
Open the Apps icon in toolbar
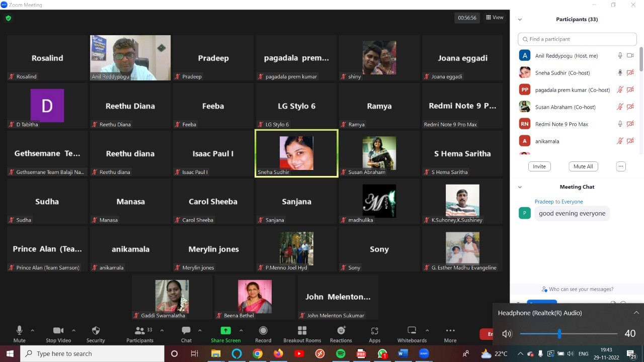coord(375,331)
